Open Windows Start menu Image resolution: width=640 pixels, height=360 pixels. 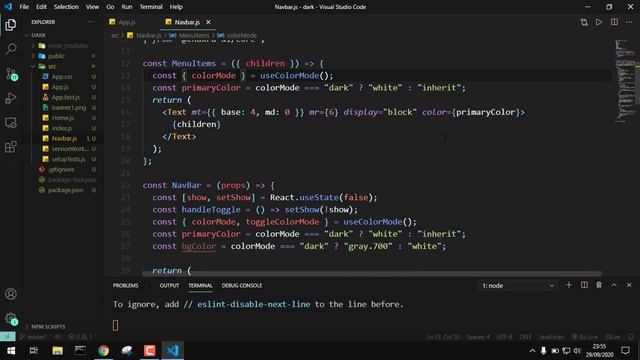[11, 351]
